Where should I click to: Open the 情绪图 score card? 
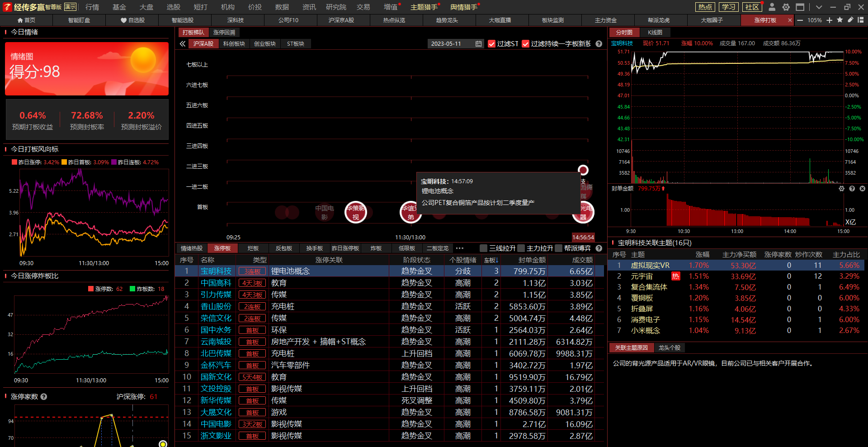click(87, 69)
